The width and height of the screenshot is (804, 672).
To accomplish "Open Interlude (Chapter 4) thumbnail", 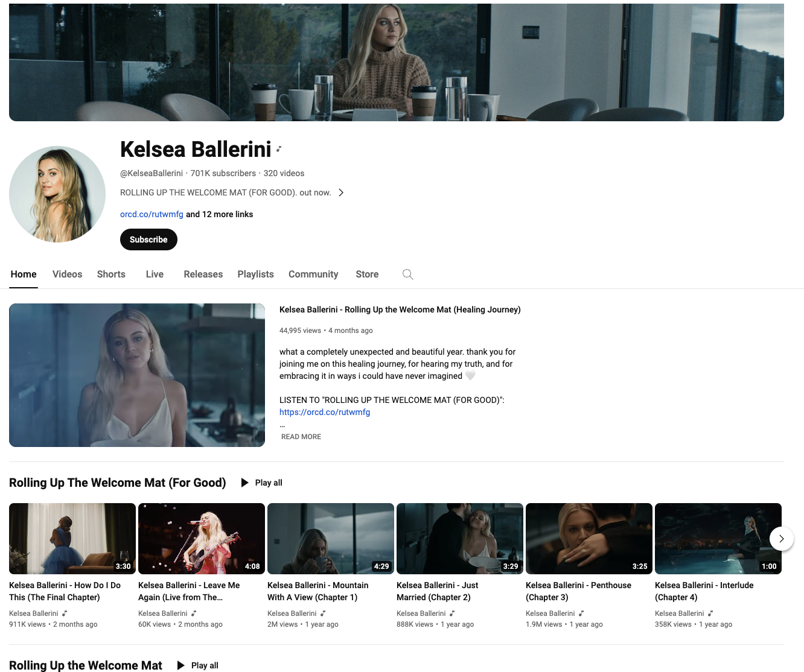I will (718, 539).
